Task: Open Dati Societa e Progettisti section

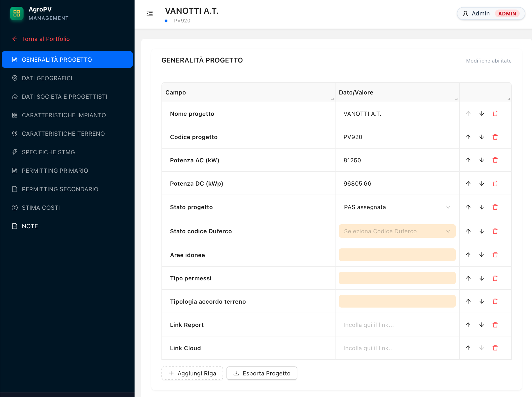Action: pos(67,96)
